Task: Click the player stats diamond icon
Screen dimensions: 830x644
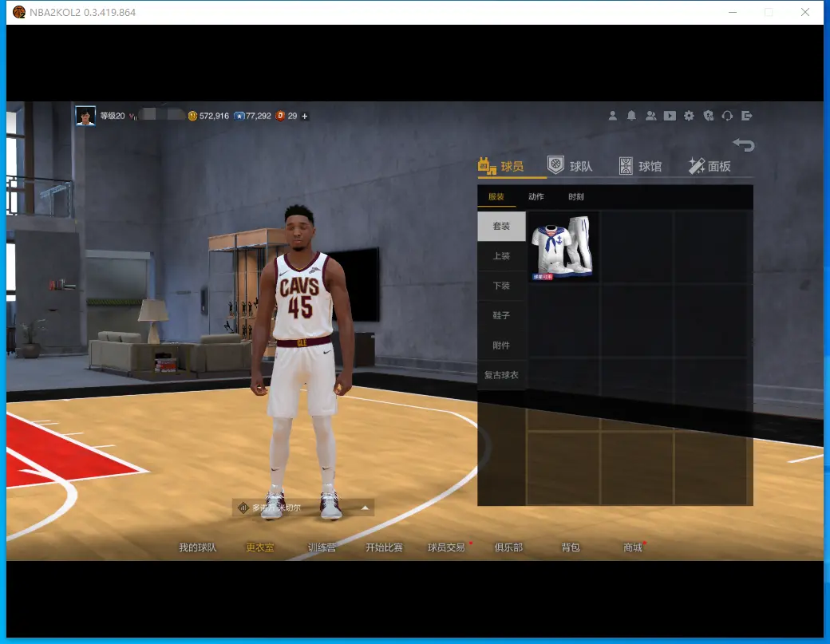Action: (x=243, y=508)
